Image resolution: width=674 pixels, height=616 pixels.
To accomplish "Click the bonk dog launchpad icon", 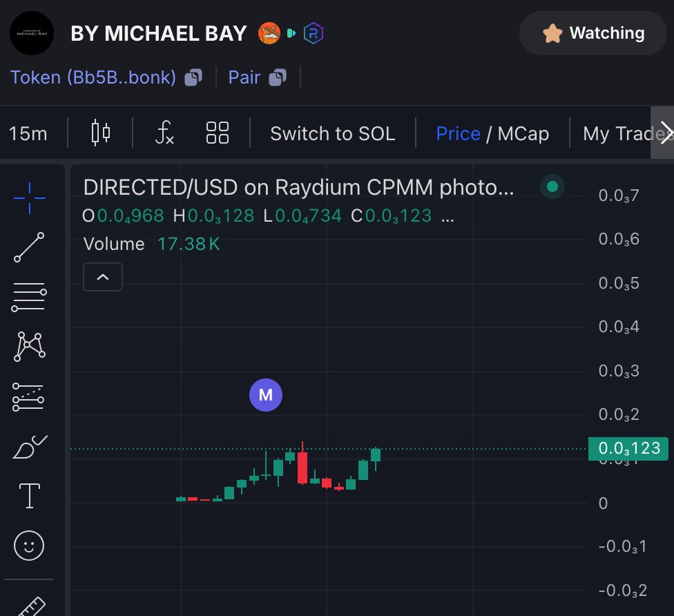I will point(269,33).
